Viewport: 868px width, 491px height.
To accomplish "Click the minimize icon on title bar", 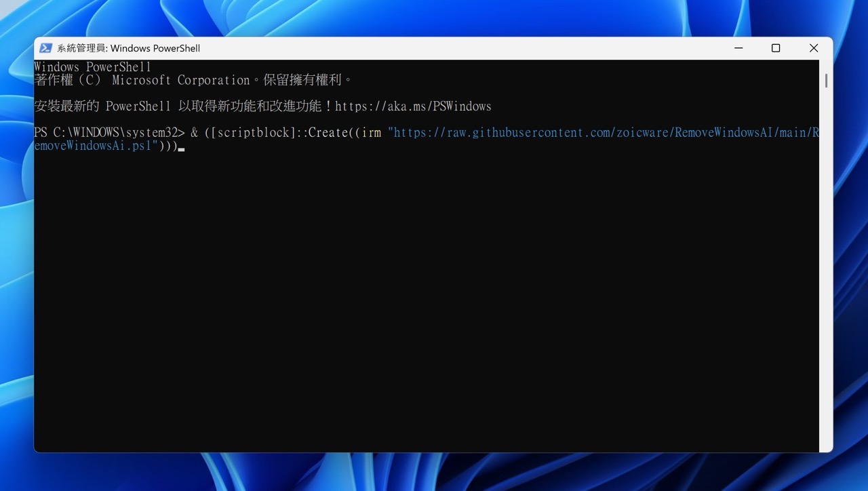I will [x=738, y=48].
